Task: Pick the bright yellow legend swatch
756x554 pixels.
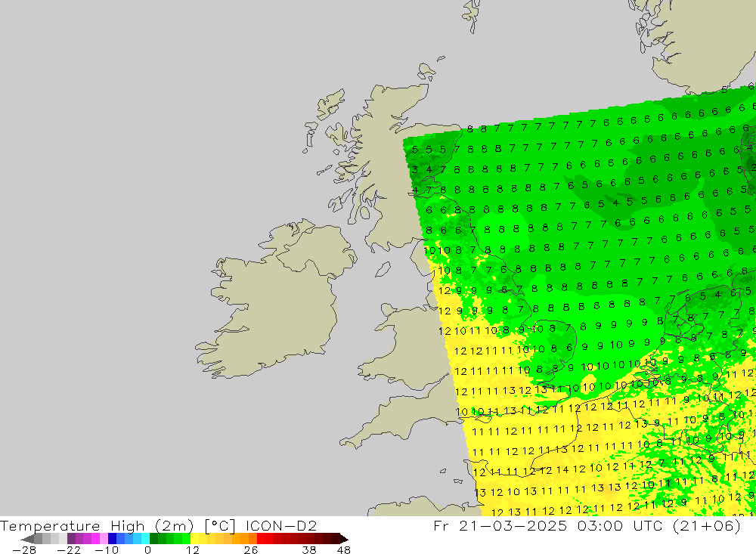Action: tap(195, 539)
